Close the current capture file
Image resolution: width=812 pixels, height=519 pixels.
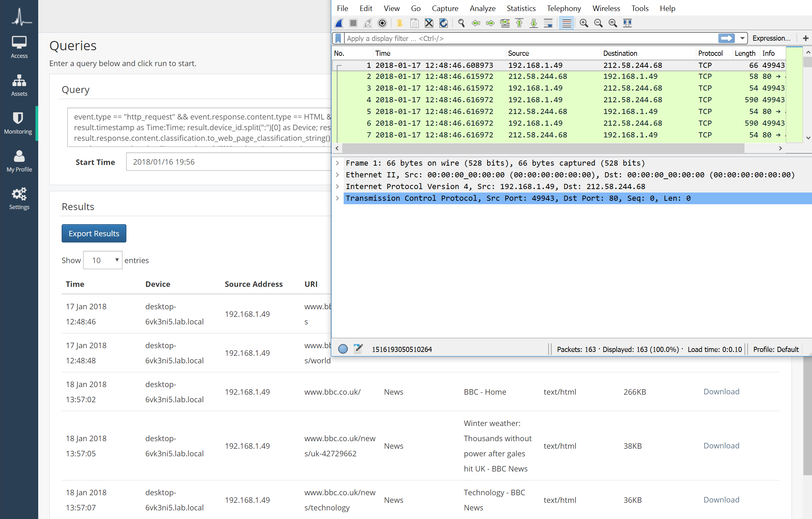[429, 23]
